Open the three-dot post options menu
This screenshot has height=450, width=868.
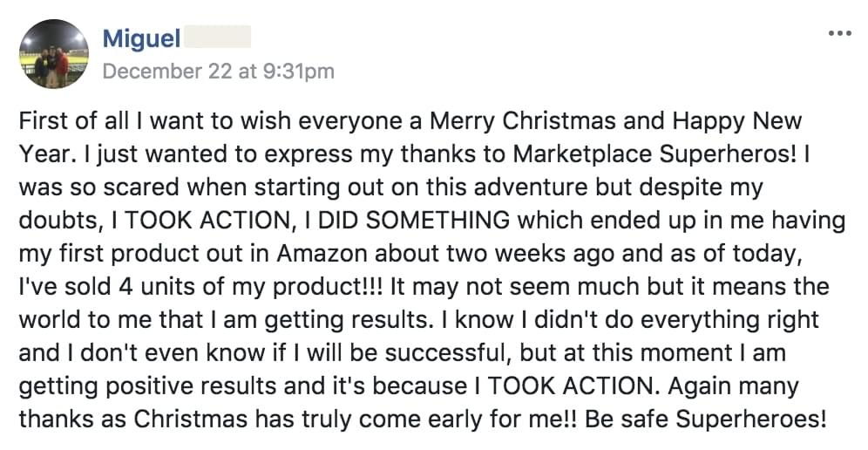pyautogui.click(x=839, y=34)
